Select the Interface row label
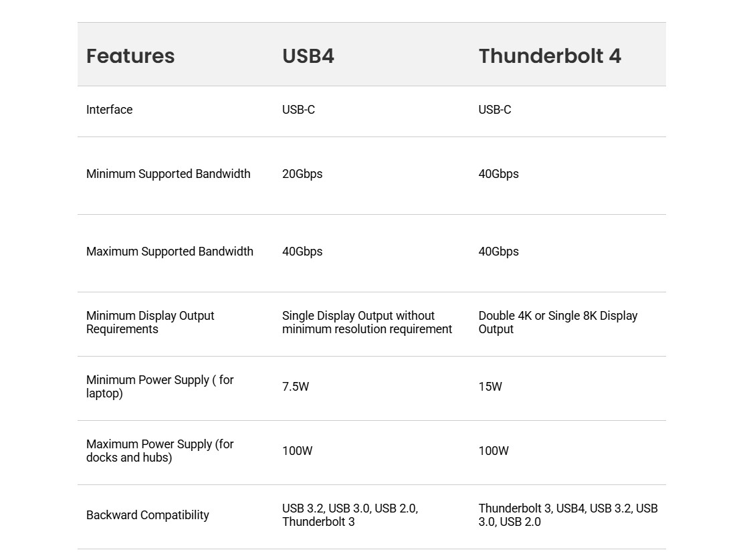 coord(110,110)
